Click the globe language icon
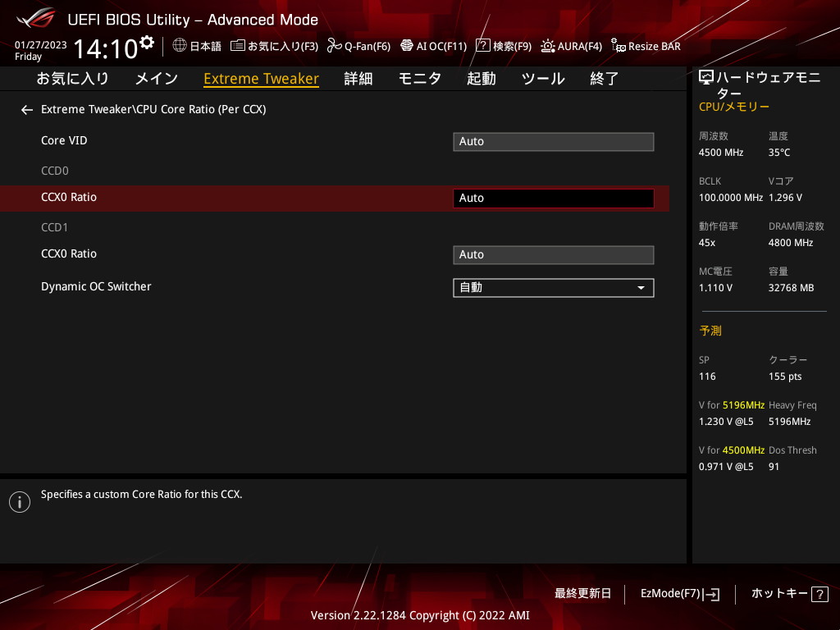The image size is (840, 630). pos(180,46)
